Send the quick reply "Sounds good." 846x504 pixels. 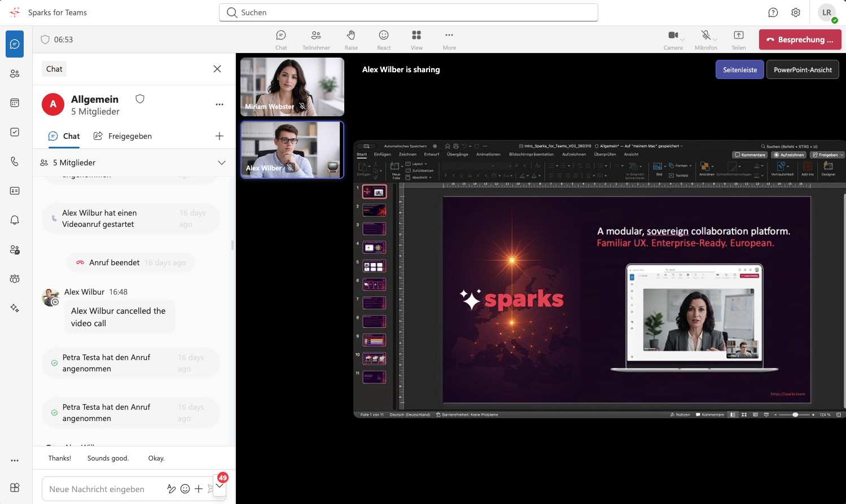coord(108,458)
